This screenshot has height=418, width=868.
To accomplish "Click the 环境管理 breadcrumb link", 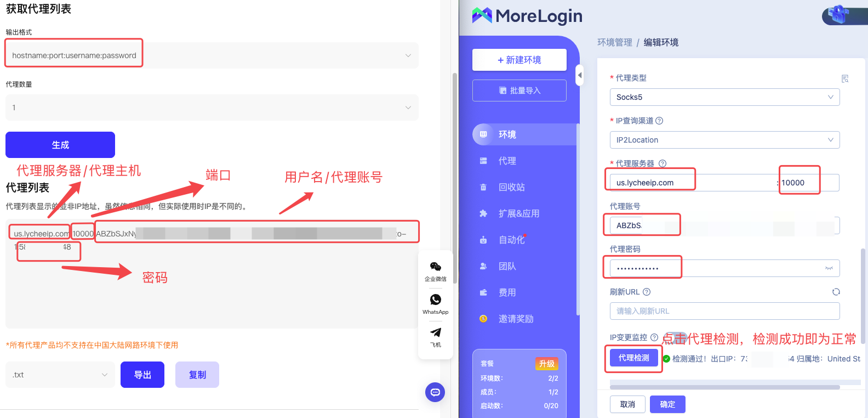I will pyautogui.click(x=614, y=42).
